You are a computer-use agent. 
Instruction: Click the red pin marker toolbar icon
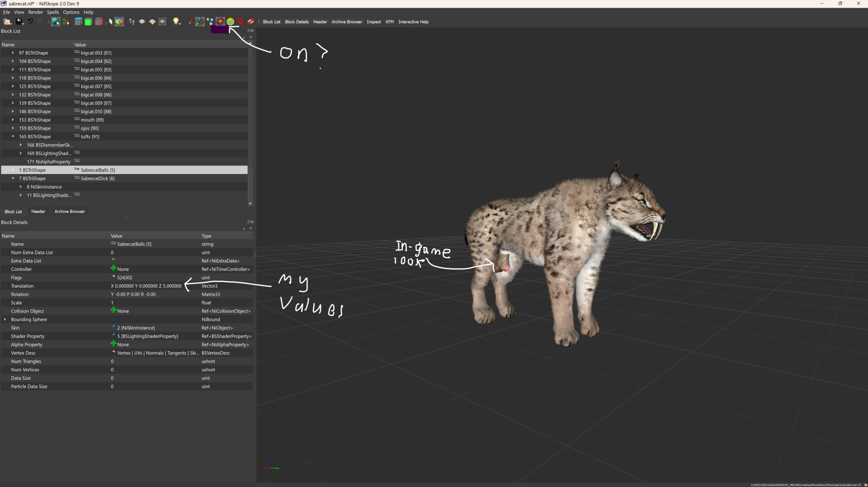190,21
